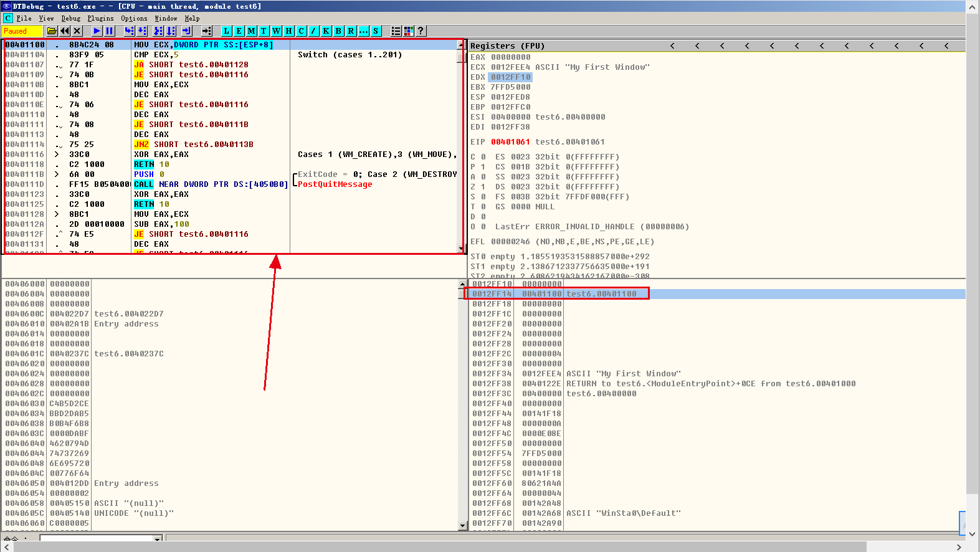Open the Plugins menu
This screenshot has height=552, width=980.
tap(100, 18)
